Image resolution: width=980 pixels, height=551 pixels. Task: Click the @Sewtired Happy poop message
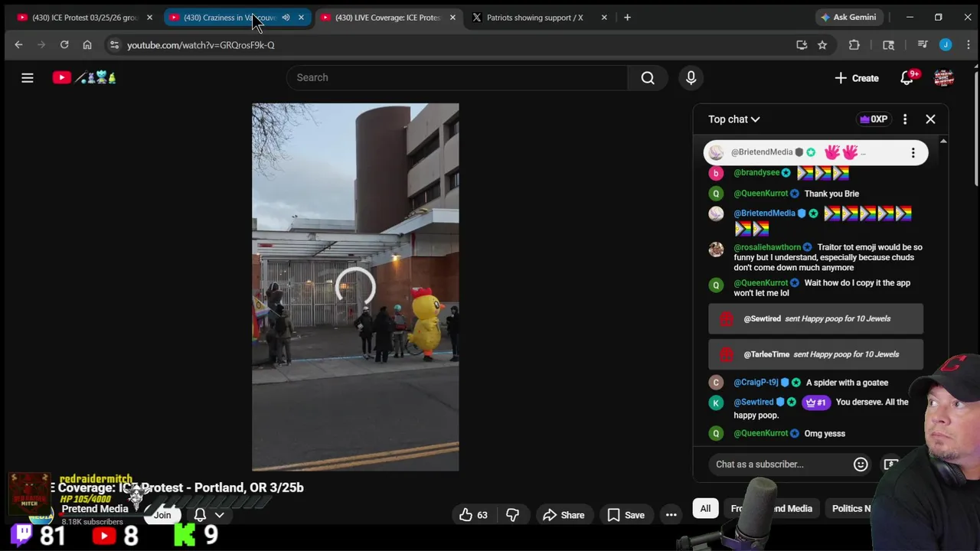pos(815,318)
